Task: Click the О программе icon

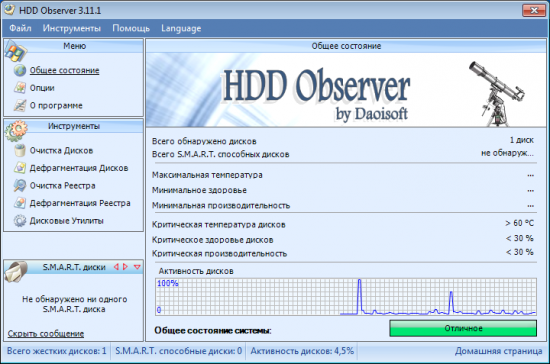Action: (20, 105)
